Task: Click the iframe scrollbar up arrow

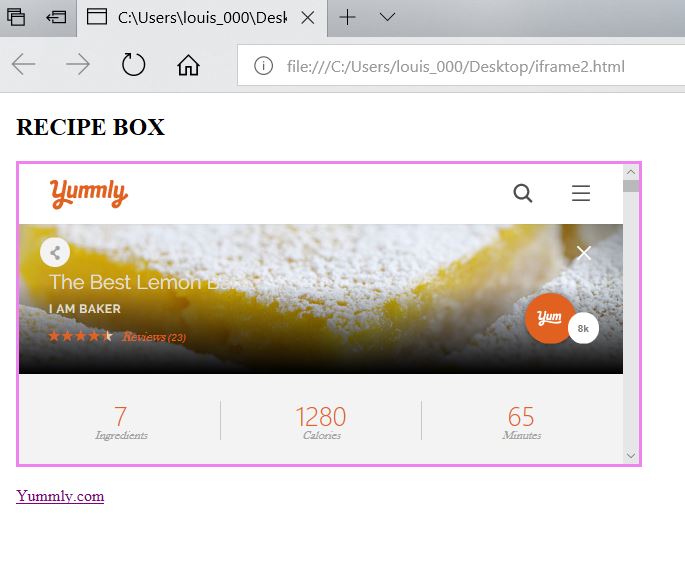Action: click(x=631, y=172)
